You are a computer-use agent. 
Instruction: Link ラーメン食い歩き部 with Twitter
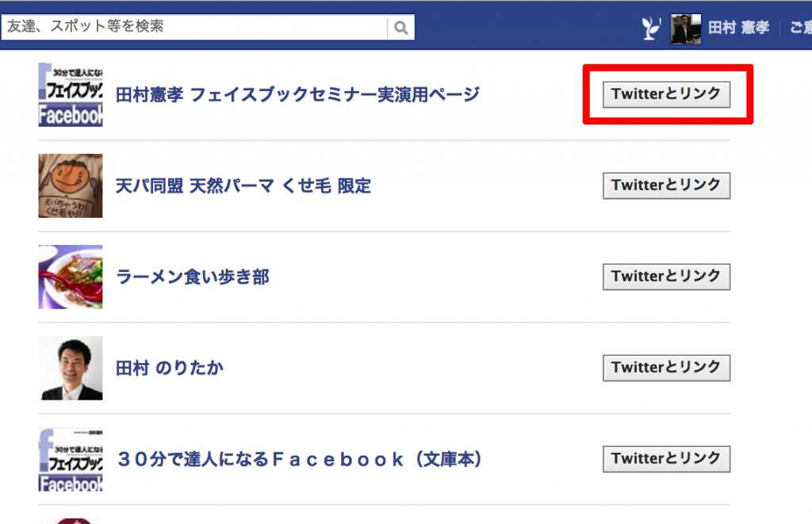(x=666, y=277)
